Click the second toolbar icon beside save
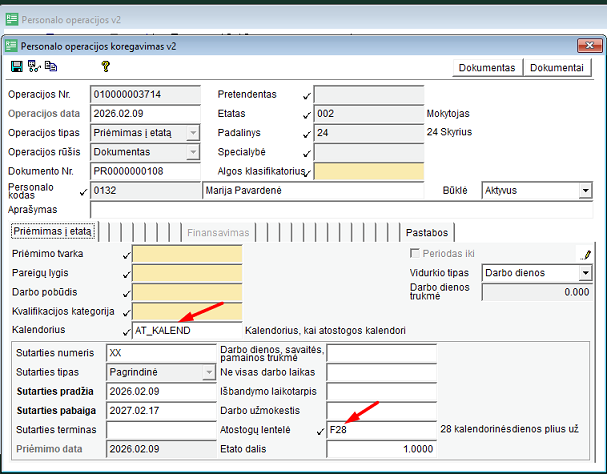 (x=33, y=66)
